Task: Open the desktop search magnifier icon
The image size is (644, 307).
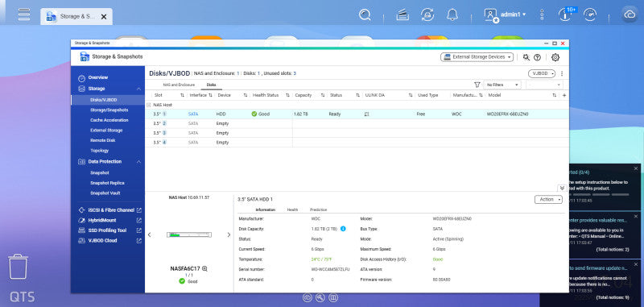Action: coord(365,15)
